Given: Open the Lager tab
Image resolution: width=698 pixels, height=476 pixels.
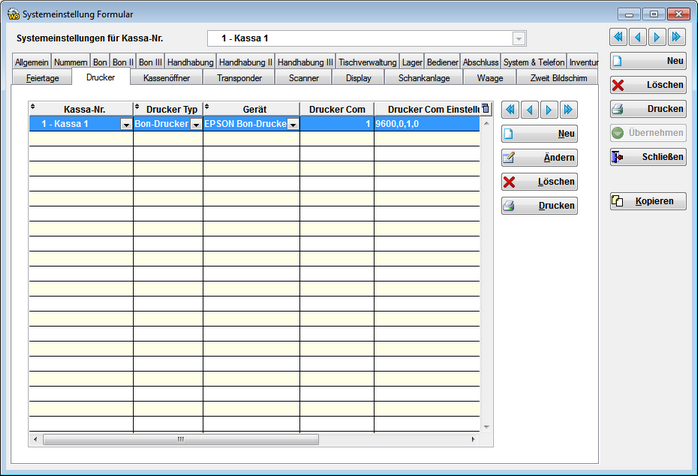Looking at the screenshot, I should (x=412, y=62).
